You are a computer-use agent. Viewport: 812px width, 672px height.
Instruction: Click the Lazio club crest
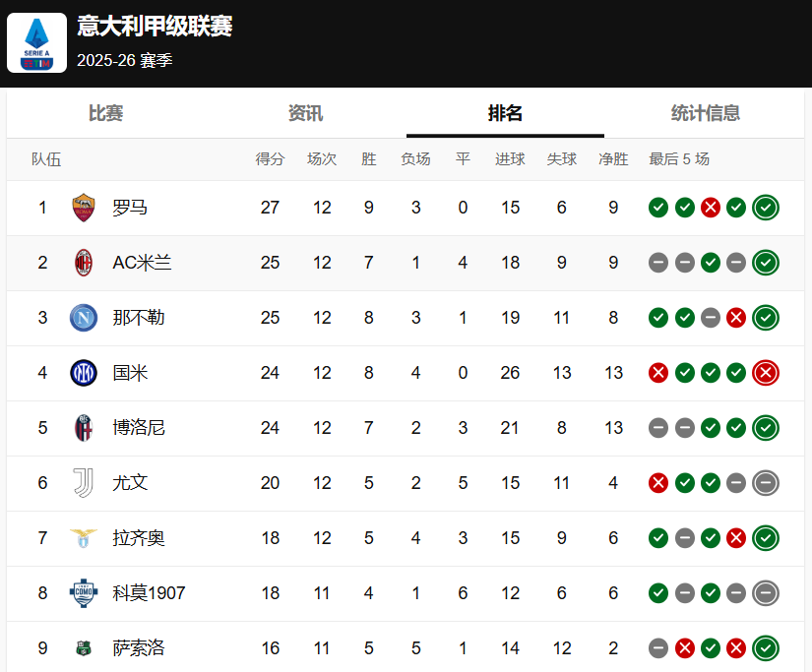tap(84, 538)
